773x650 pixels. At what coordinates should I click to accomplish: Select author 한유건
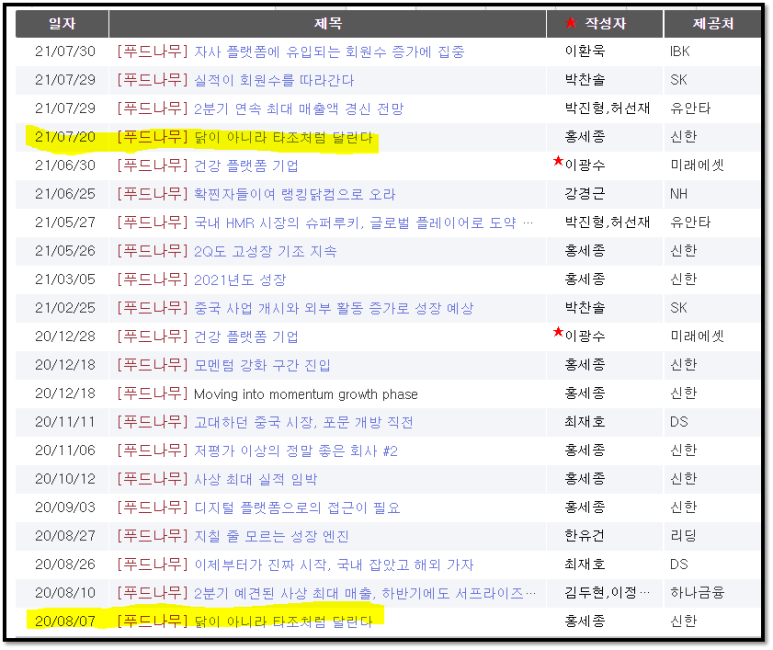coord(585,536)
